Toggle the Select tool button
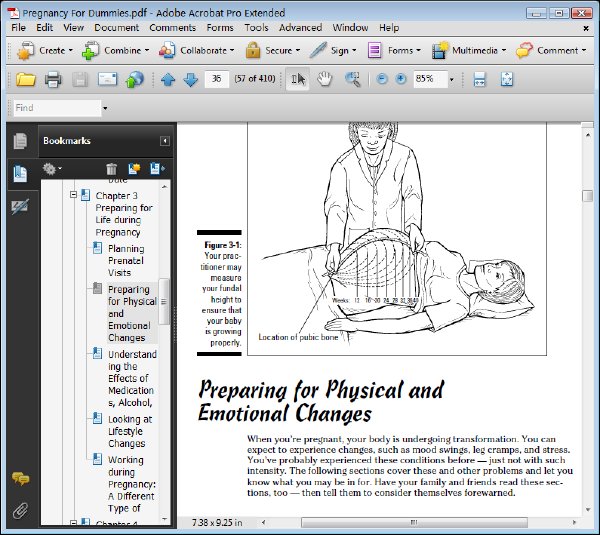The image size is (600, 535). [x=298, y=79]
